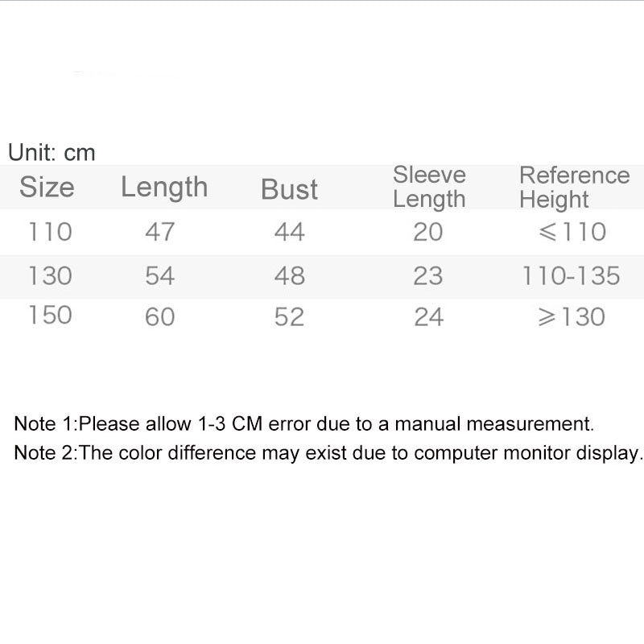The width and height of the screenshot is (644, 644).
Task: Click the Note 2 color difference text
Action: click(x=328, y=452)
